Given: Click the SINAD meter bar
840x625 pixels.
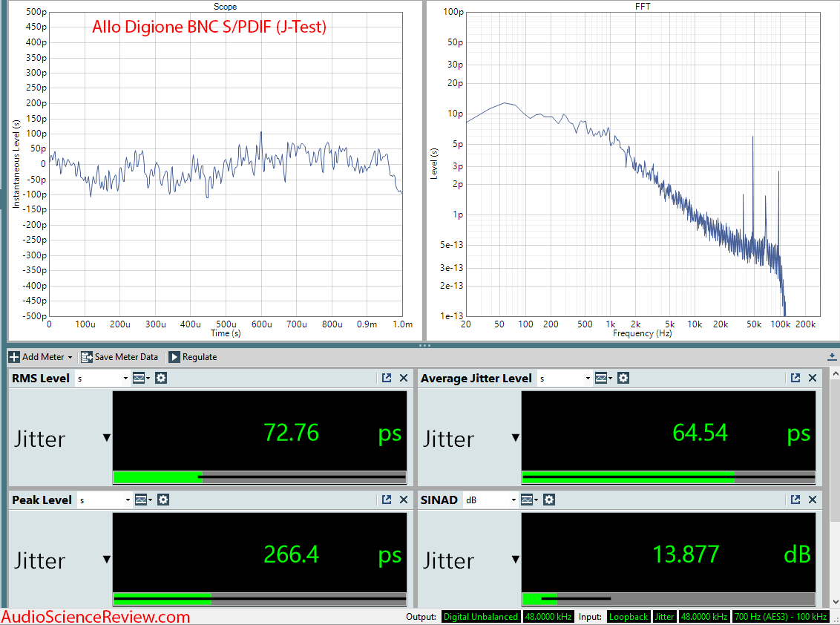Looking at the screenshot, I should point(669,598).
